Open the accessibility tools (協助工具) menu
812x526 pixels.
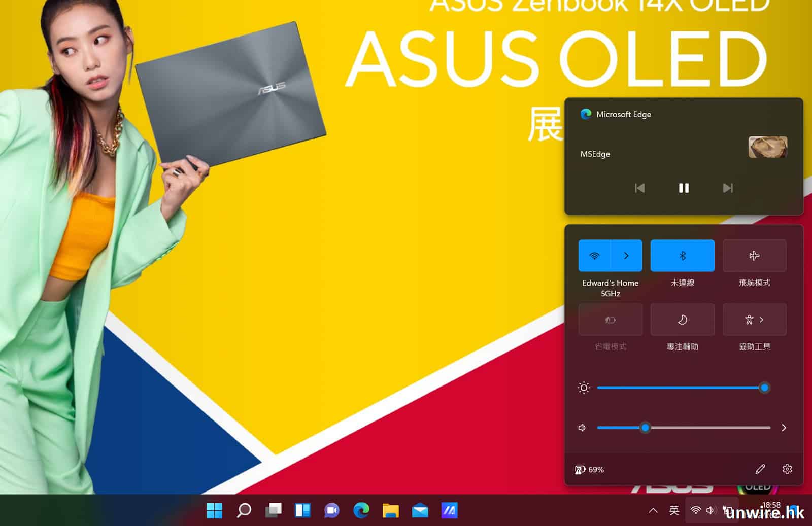point(754,320)
